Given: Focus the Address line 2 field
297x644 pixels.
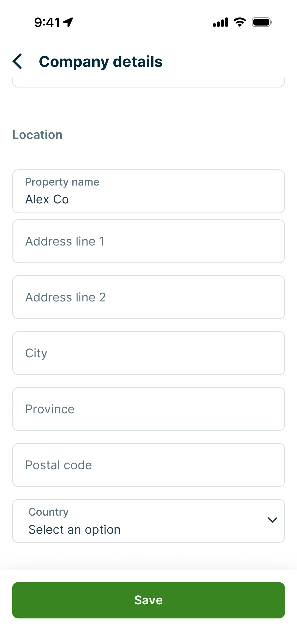Looking at the screenshot, I should 148,297.
